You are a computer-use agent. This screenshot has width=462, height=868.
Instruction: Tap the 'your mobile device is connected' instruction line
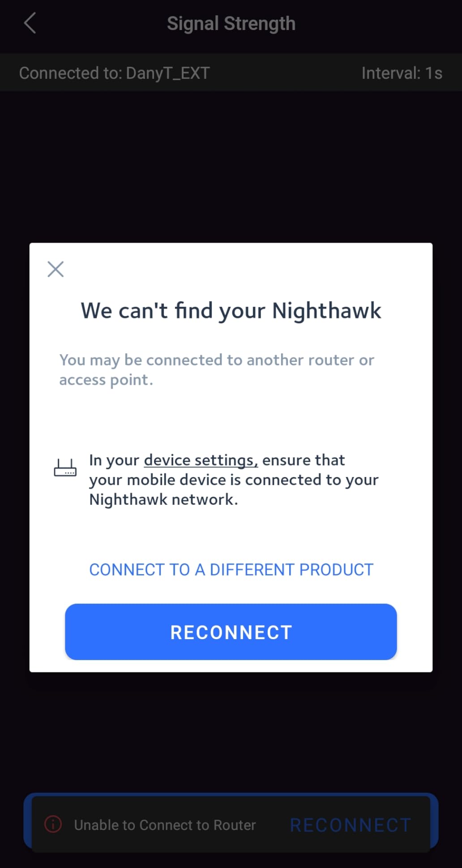tap(234, 480)
